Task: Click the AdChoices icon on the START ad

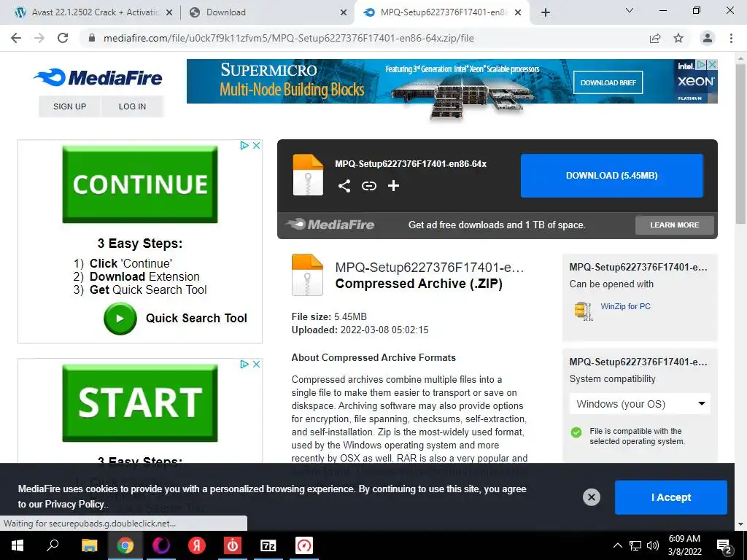Action: point(244,364)
